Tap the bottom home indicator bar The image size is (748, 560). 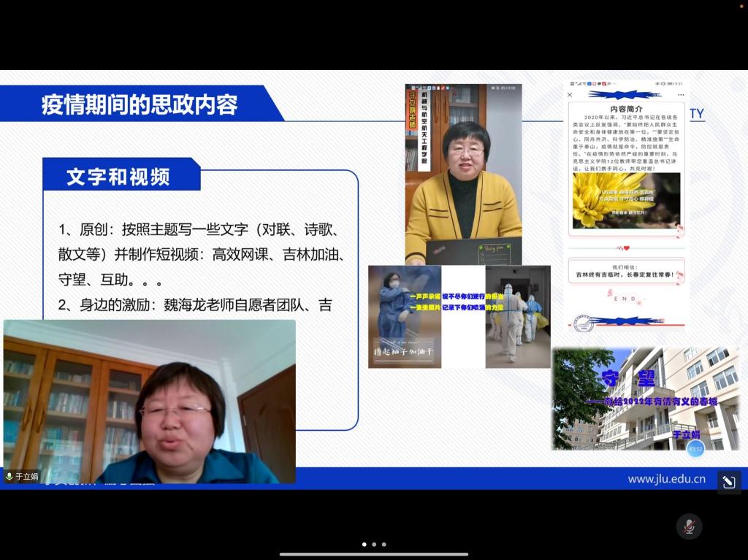click(374, 554)
